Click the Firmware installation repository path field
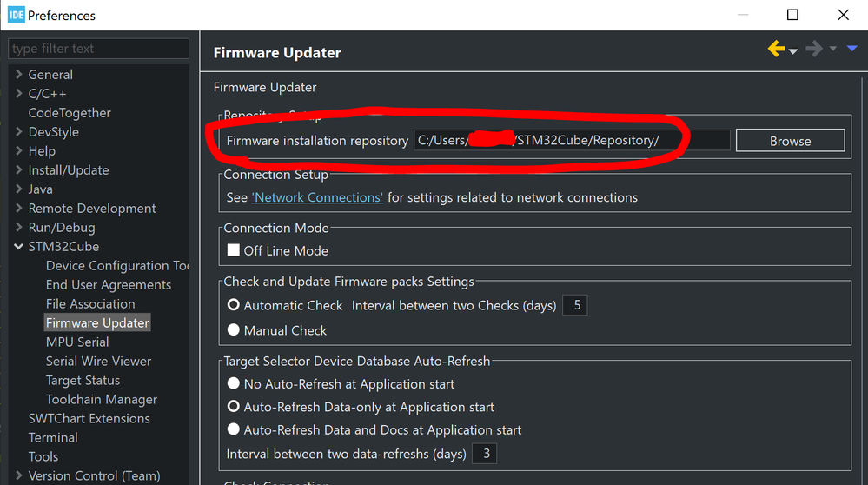Screen dimensions: 868x485 571,141
